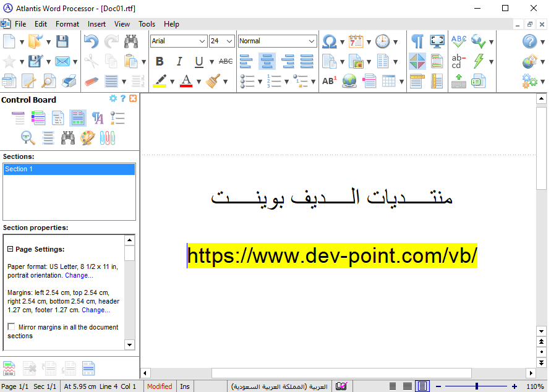Apply the yellow highlight color
This screenshot has width=551, height=392.
click(x=160, y=81)
